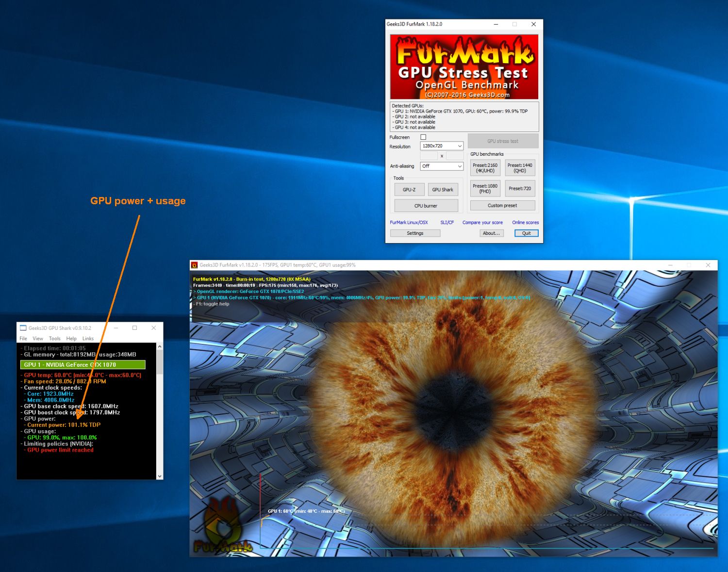Open the Resolution 1280x720 dropdown
The image size is (728, 572).
click(442, 146)
